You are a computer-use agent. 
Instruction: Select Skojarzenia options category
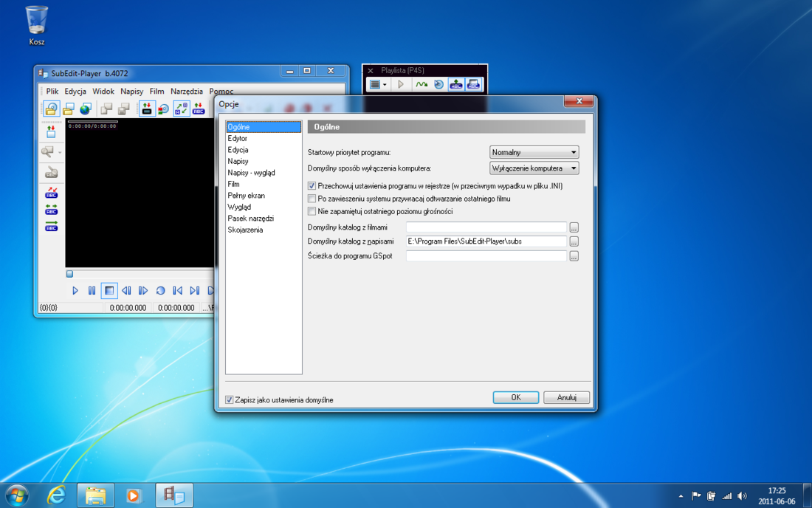point(245,230)
